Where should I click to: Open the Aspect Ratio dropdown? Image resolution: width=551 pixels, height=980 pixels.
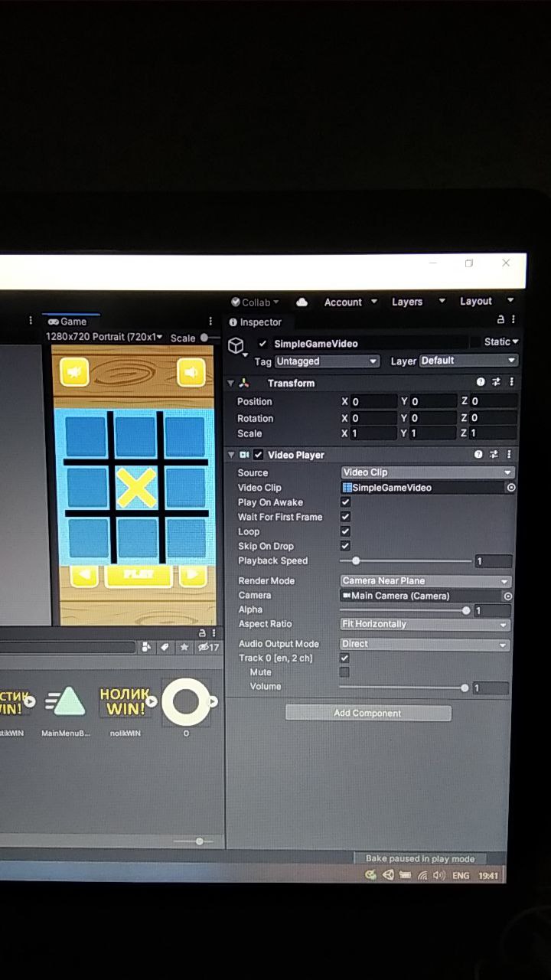pos(425,624)
